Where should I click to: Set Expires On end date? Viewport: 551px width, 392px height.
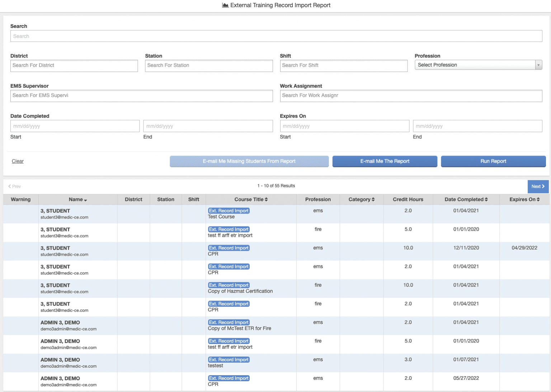[x=477, y=126]
